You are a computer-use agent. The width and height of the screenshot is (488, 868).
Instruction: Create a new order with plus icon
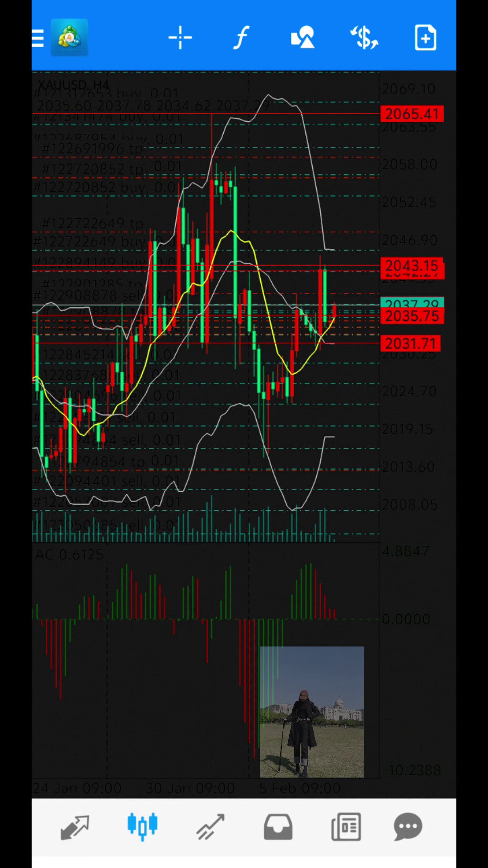pyautogui.click(x=426, y=38)
